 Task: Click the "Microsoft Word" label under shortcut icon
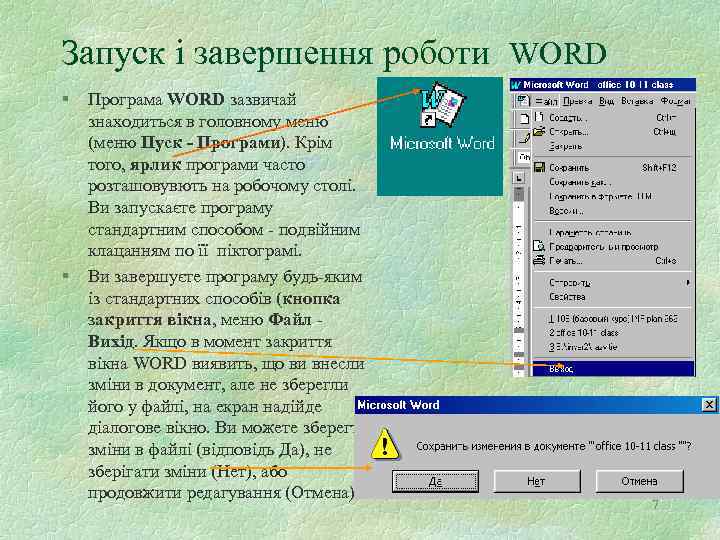[x=442, y=143]
